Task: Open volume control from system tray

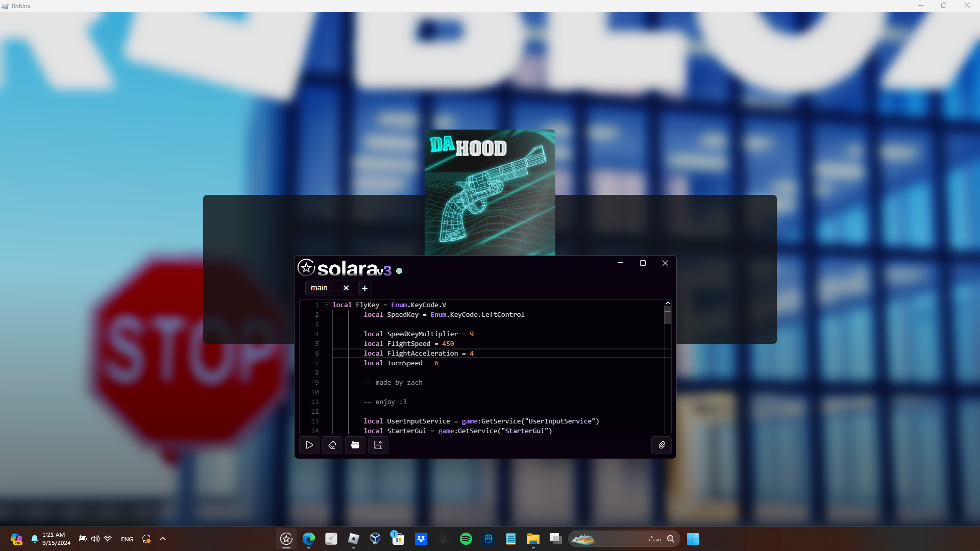Action: [x=95, y=539]
